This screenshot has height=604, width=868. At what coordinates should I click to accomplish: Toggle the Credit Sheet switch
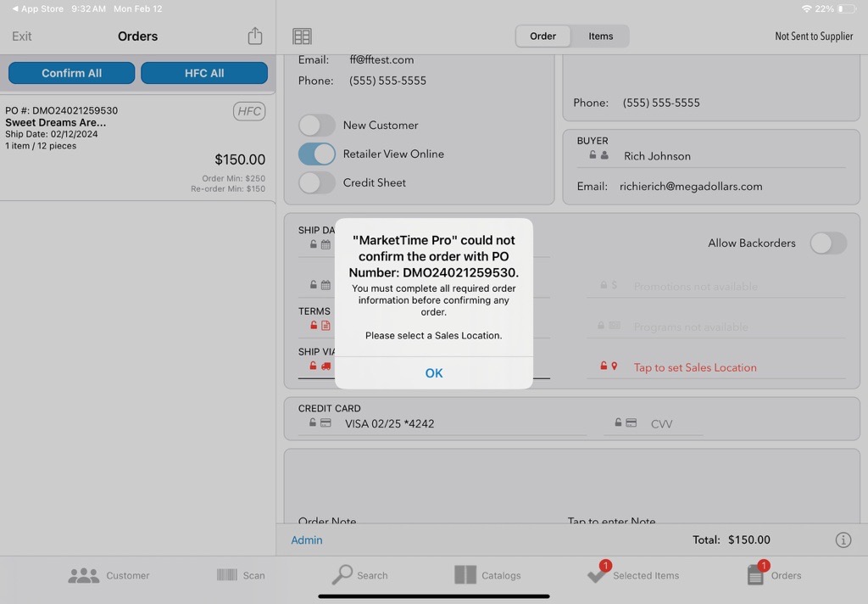317,183
